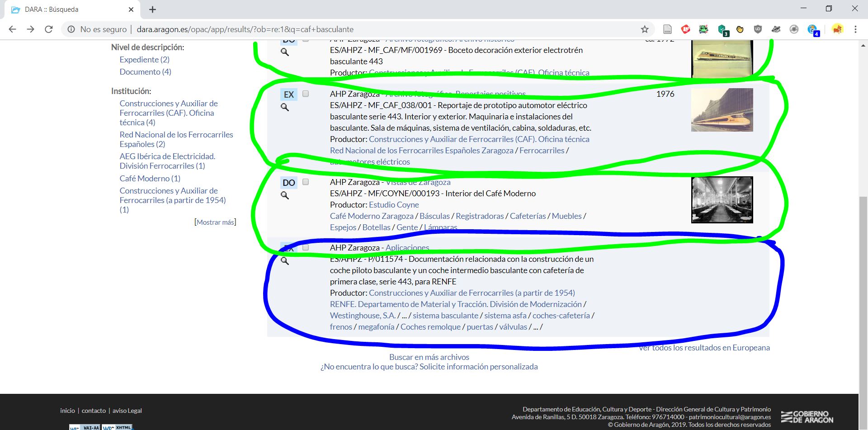Open the coches-cafetería subject link

point(561,316)
